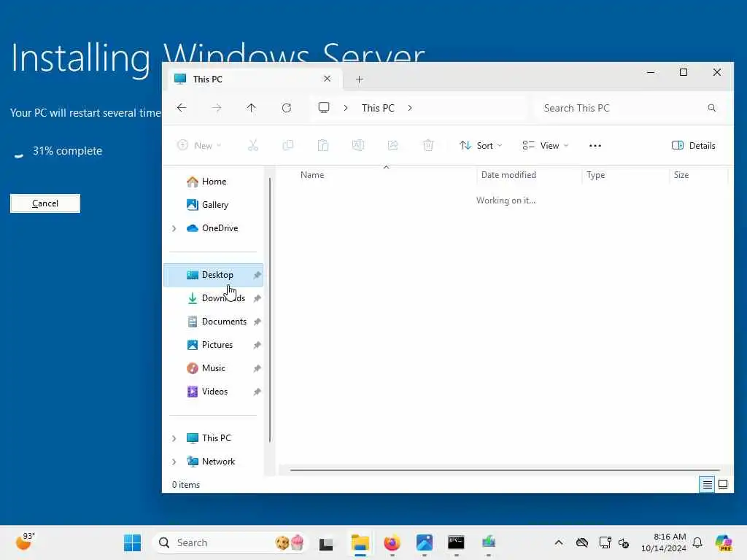Open the See more ellipsis menu
Image resolution: width=747 pixels, height=560 pixels.
[595, 146]
